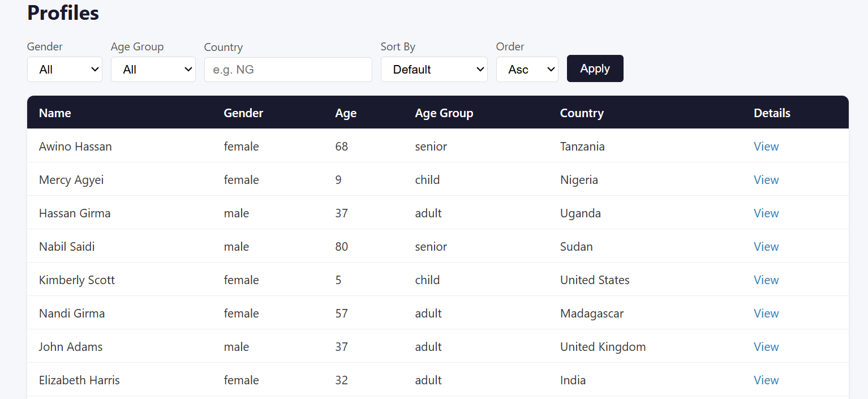
Task: View details for Nabil Saidi
Action: [766, 247]
